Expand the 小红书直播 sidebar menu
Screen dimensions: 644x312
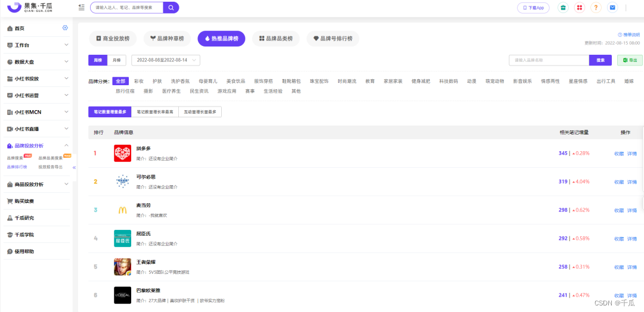coord(38,129)
